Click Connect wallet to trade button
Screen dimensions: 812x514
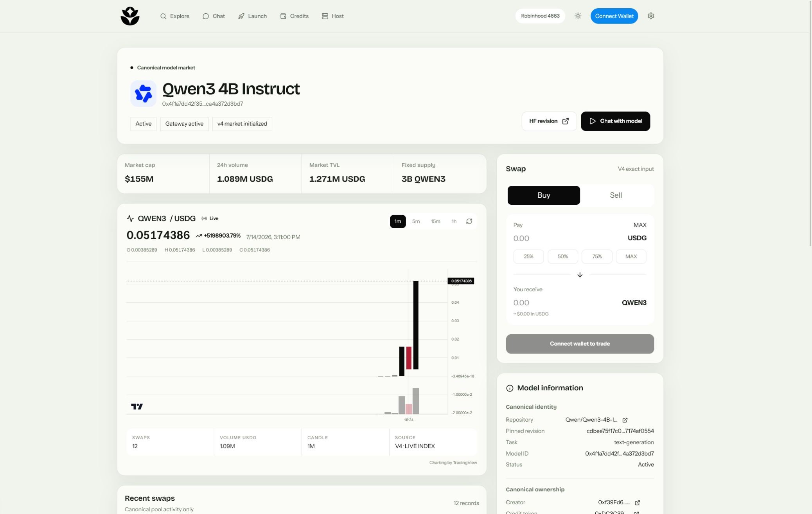coord(580,344)
